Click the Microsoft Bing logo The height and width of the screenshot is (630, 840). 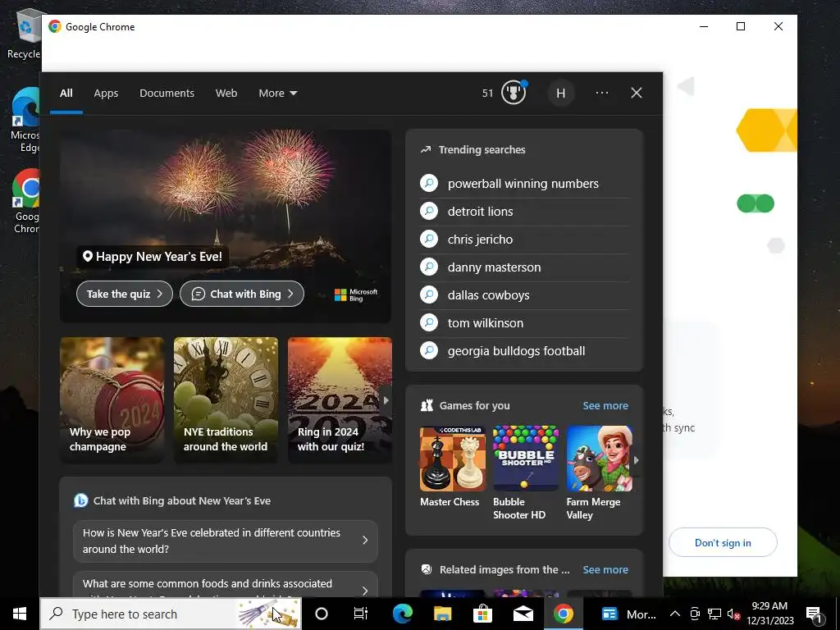356,294
